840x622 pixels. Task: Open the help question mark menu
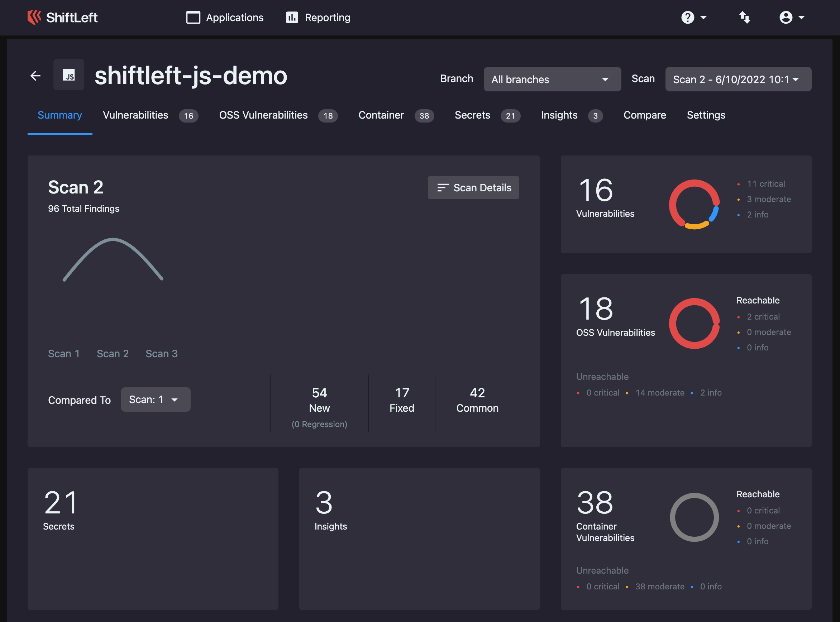(687, 17)
